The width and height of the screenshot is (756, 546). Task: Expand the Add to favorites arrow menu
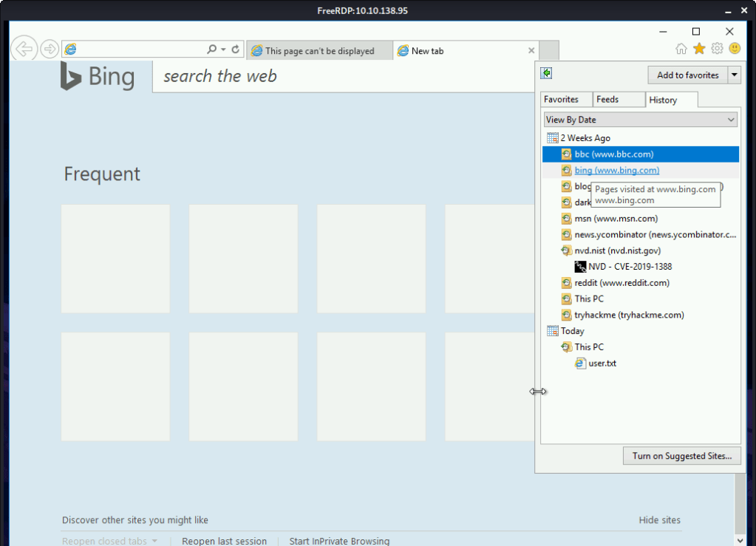734,75
